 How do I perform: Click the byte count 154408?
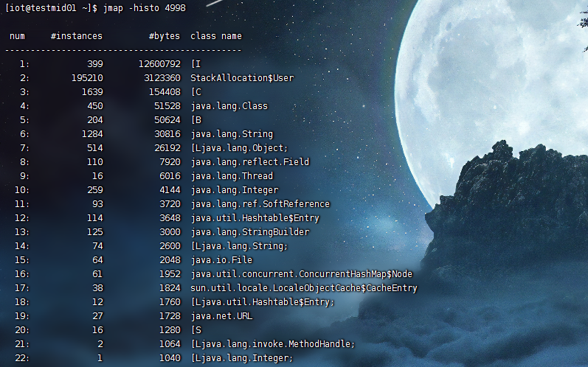click(165, 91)
